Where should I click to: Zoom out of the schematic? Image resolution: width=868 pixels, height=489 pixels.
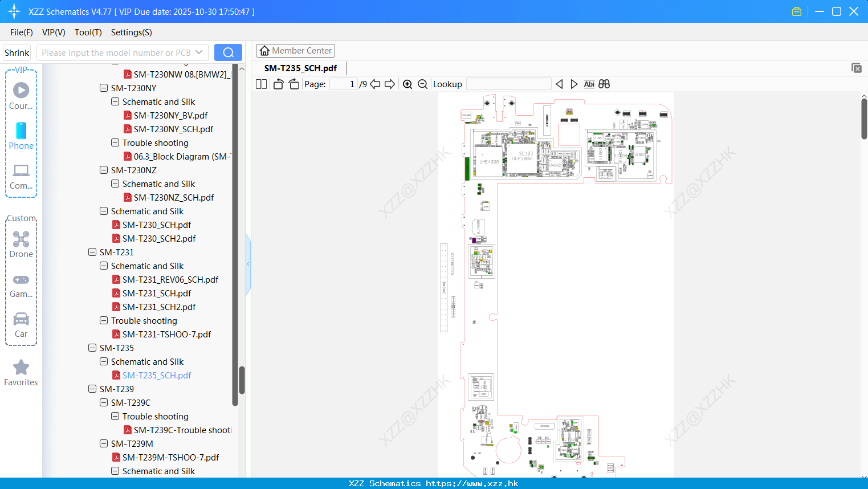(x=422, y=84)
